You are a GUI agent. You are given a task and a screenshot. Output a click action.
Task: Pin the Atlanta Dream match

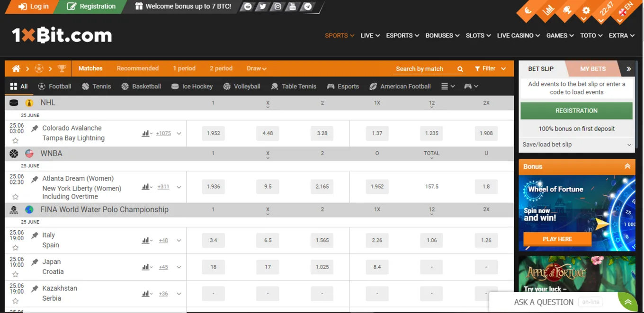35,179
